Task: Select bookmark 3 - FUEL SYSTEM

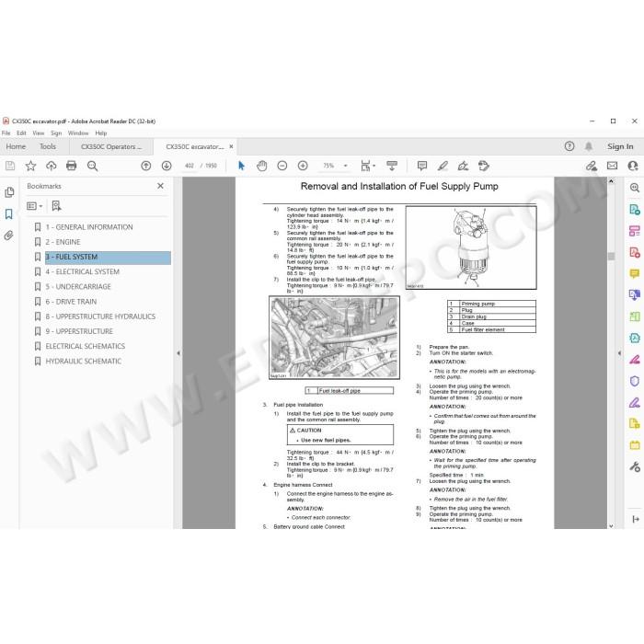Action: pyautogui.click(x=108, y=257)
